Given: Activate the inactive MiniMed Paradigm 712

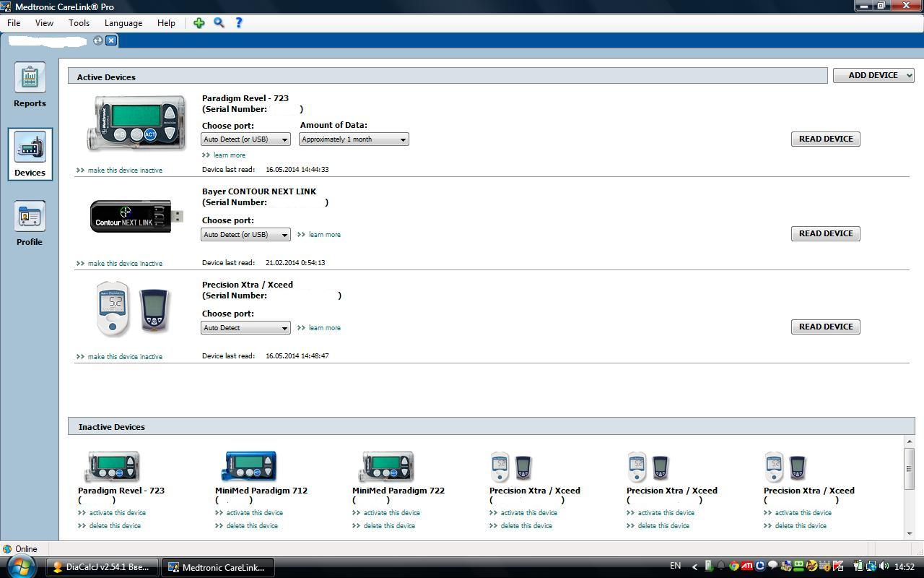Looking at the screenshot, I should point(254,513).
